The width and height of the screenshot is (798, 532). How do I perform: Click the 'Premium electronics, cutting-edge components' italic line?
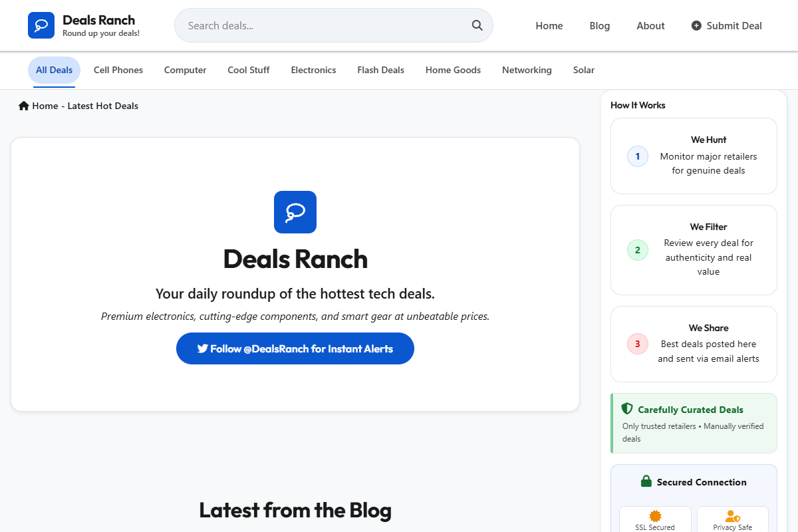point(295,317)
